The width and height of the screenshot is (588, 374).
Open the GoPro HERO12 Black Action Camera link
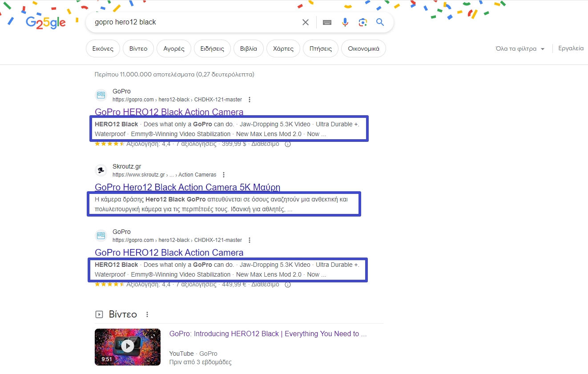click(x=169, y=112)
